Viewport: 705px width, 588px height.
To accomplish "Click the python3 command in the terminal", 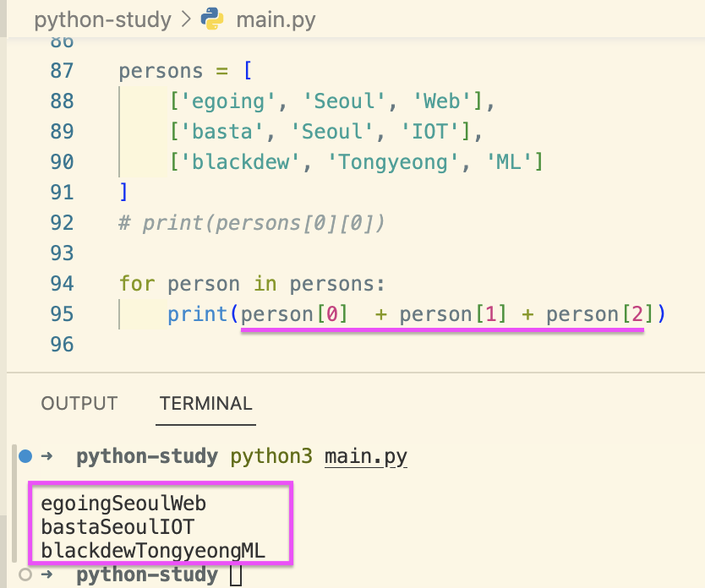I will pyautogui.click(x=271, y=456).
